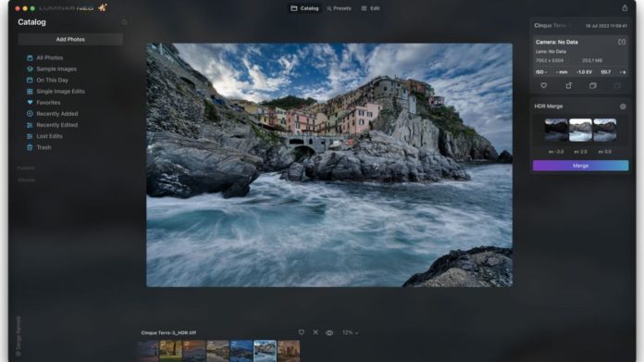This screenshot has height=362, width=644.
Task: Open the extensions puzzle icon beside Luminar Neo logo
Action: click(x=103, y=7)
